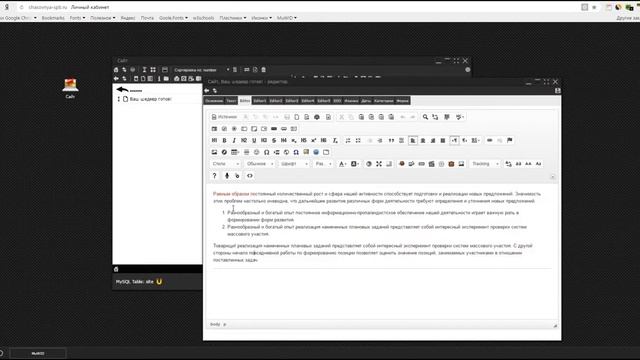This screenshot has width=640, height=360.
Task: Click the trash icon in Сайт window
Action: pos(264,70)
